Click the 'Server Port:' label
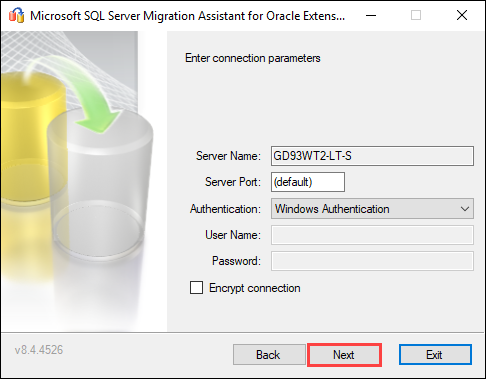Screen dimensions: 486x379 (x=233, y=182)
